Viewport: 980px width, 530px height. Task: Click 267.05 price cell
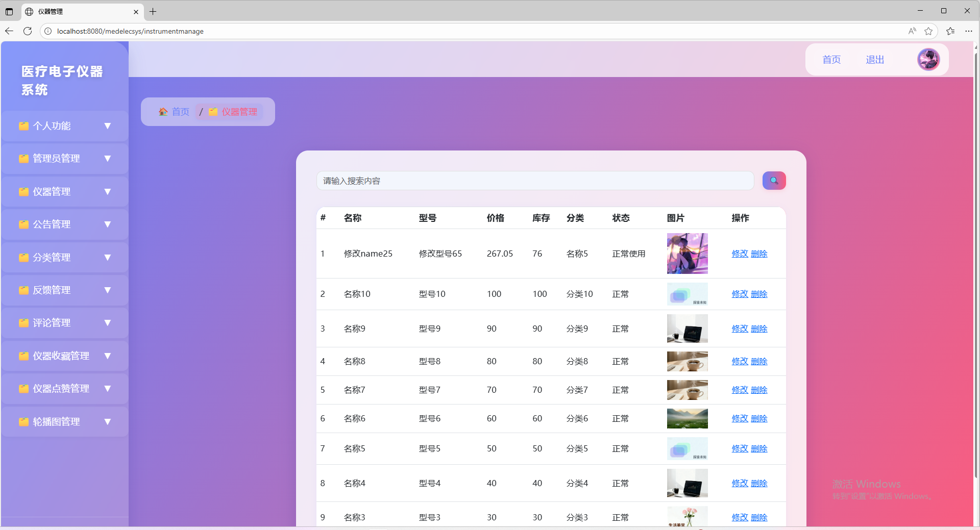click(500, 254)
